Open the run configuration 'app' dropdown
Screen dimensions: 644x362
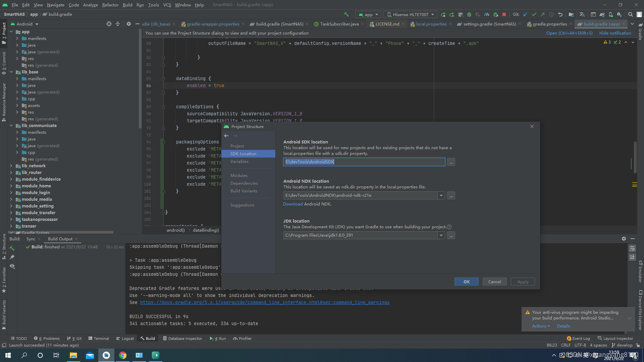(x=368, y=14)
